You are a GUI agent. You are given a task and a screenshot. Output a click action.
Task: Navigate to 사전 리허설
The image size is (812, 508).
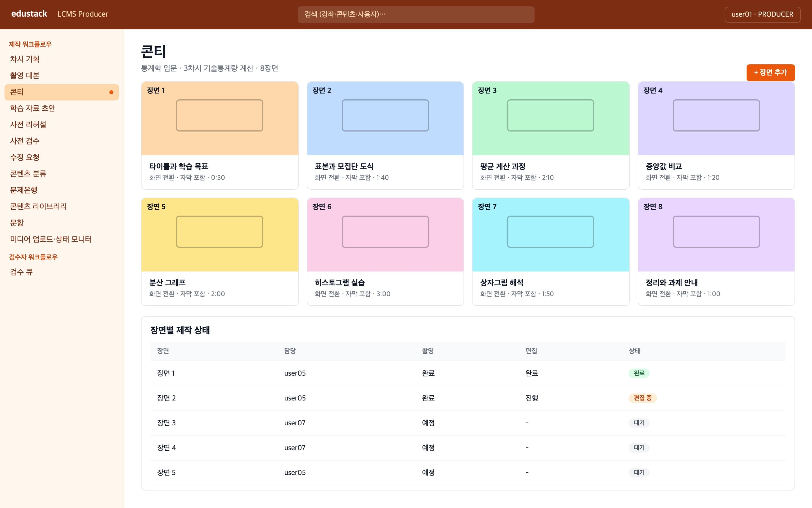coord(62,125)
